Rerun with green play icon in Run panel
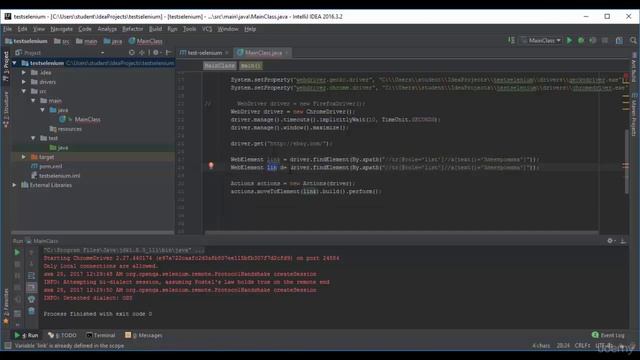Image resolution: width=640 pixels, height=360 pixels. 17,253
